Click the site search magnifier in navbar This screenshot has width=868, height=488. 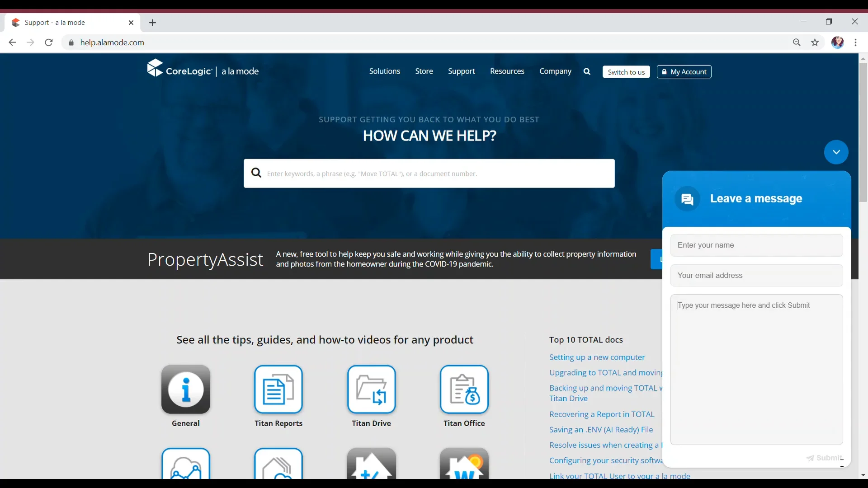pos(587,72)
